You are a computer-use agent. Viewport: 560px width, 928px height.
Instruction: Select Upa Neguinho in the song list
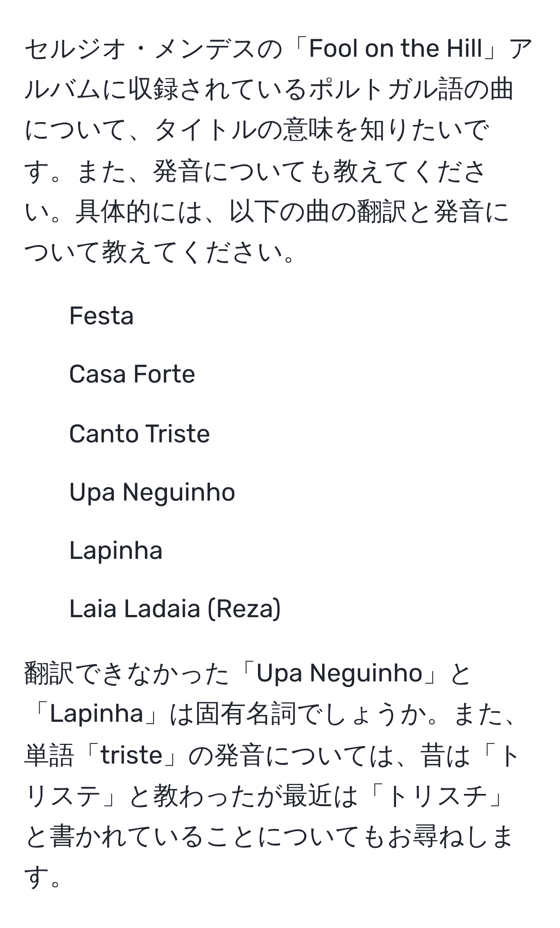tap(152, 492)
